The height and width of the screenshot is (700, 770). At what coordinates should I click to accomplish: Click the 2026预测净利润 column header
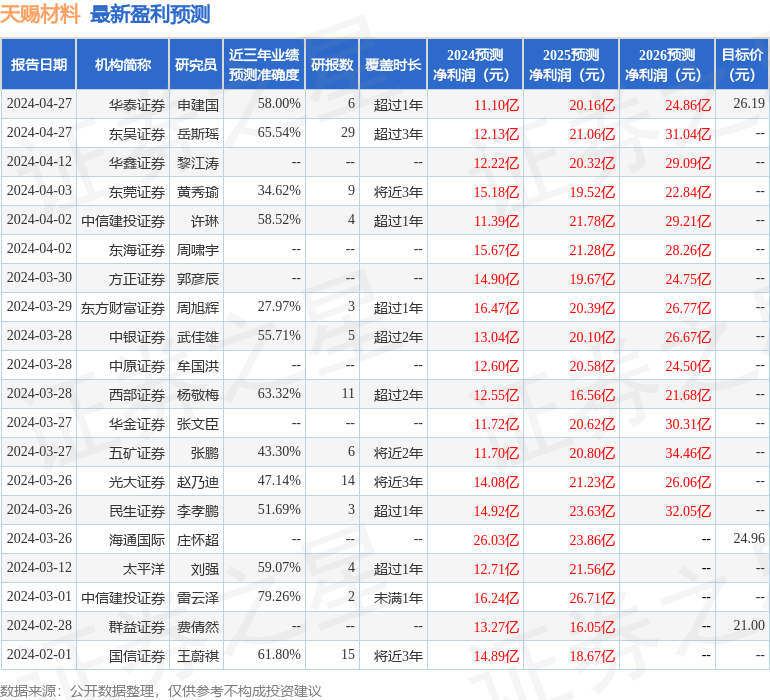click(x=667, y=65)
